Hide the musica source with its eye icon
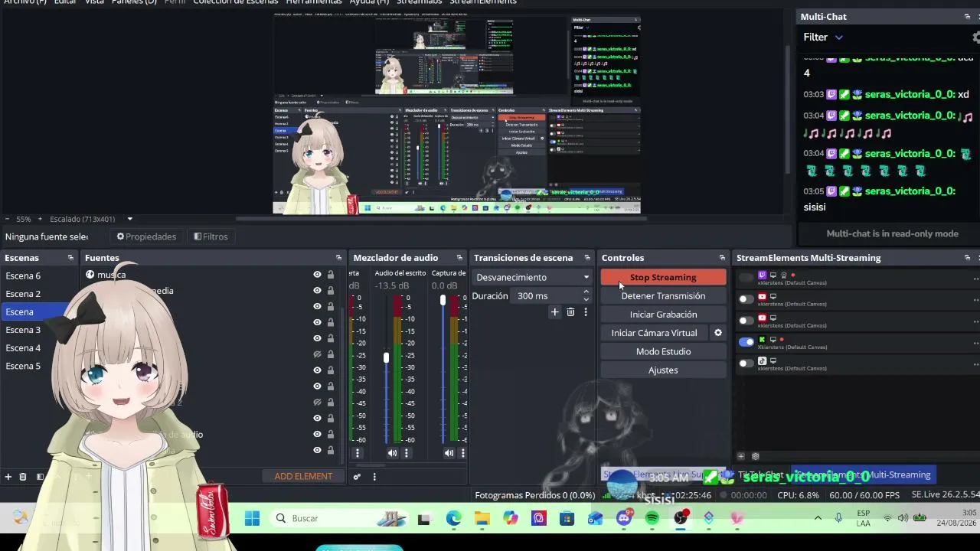 coord(317,275)
